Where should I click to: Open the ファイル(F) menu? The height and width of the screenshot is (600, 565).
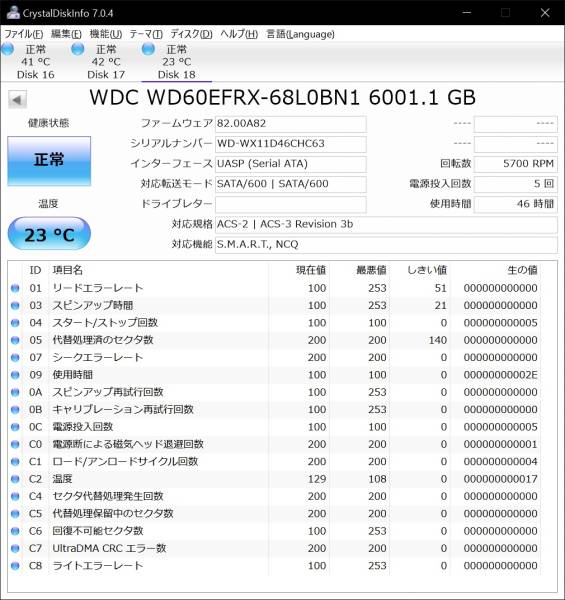(x=23, y=34)
